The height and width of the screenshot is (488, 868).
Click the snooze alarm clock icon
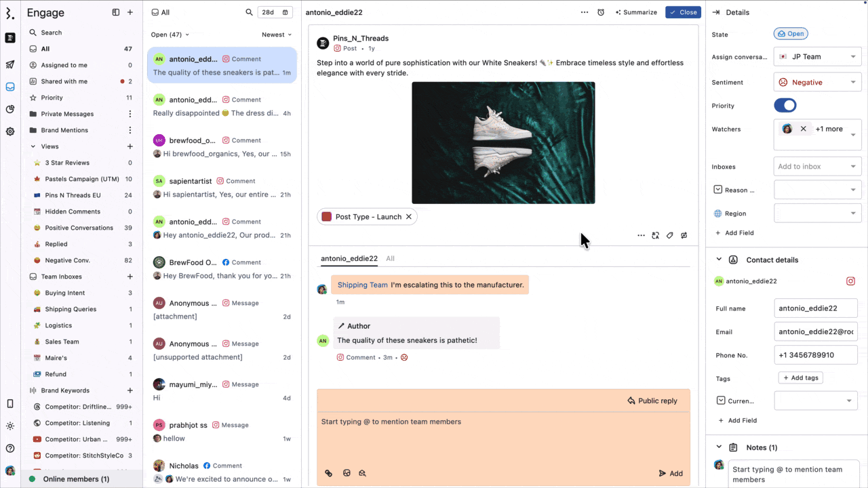pos(601,12)
